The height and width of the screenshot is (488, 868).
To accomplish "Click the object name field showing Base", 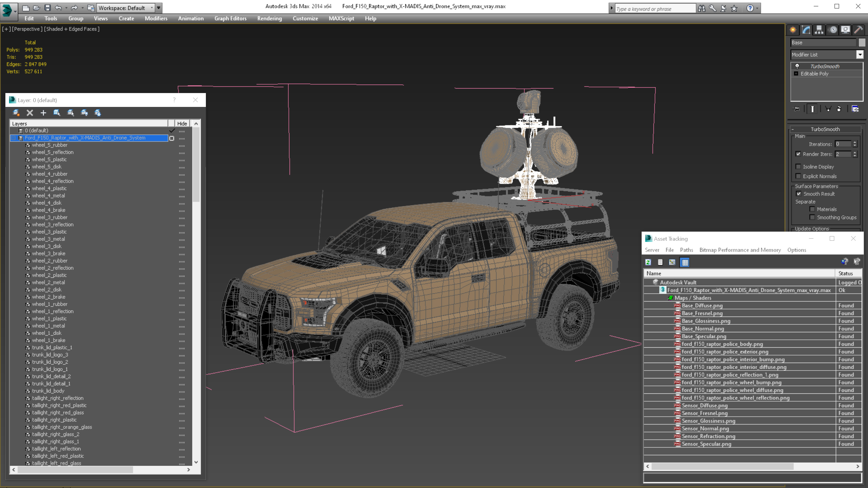I will [823, 42].
